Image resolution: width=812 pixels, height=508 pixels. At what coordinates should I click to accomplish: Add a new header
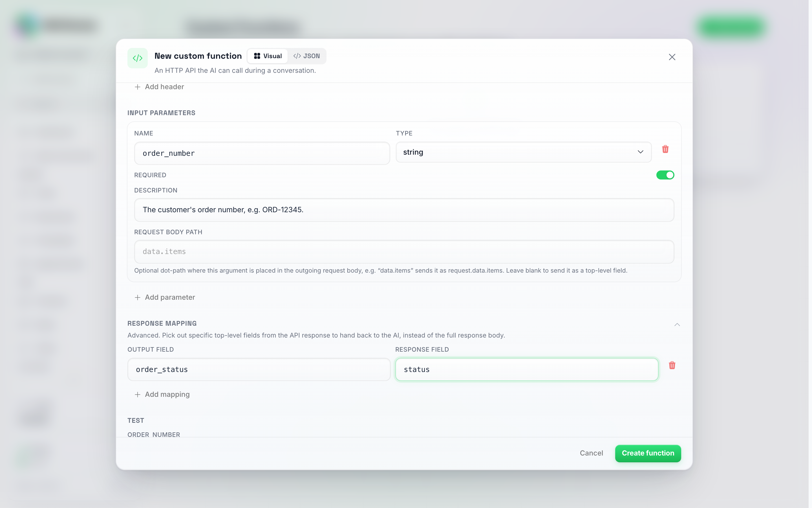pos(159,87)
